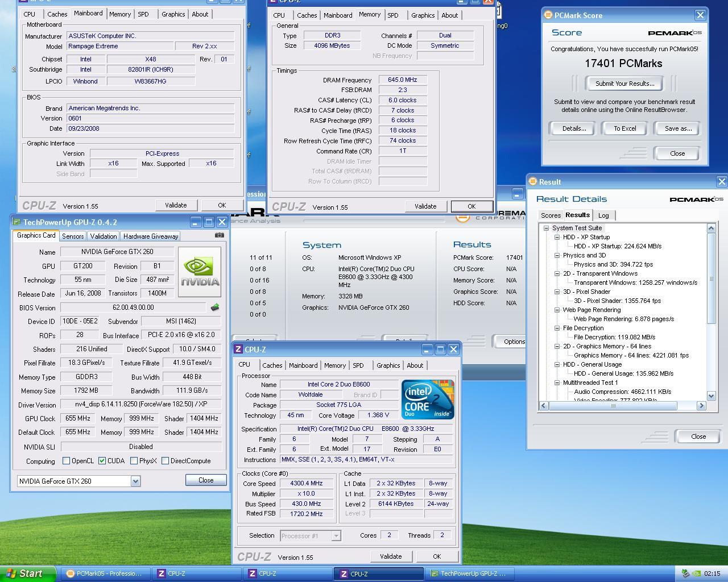Switch to the second CPU-Z taskbar item
This screenshot has height=582, width=728.
pos(288,573)
